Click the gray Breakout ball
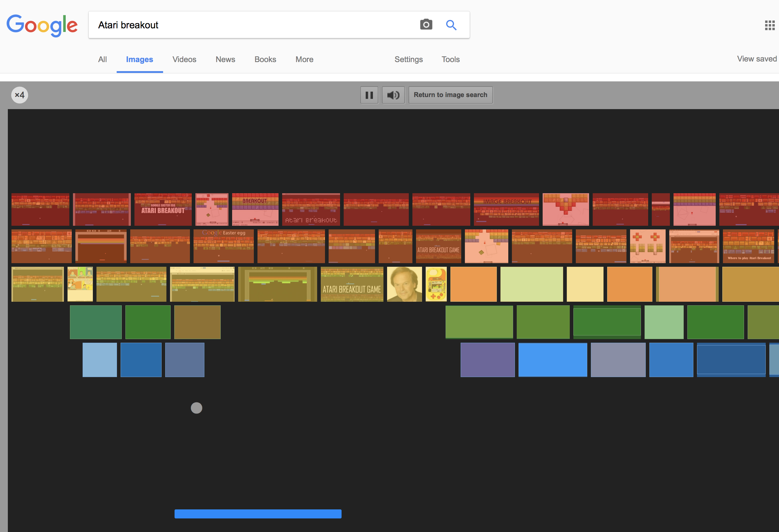 tap(197, 408)
